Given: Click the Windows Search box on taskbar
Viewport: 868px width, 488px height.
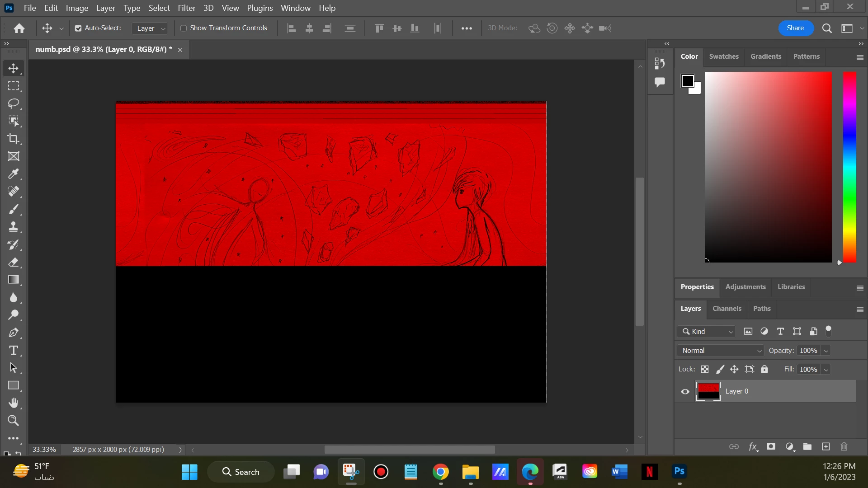Looking at the screenshot, I should 241,472.
